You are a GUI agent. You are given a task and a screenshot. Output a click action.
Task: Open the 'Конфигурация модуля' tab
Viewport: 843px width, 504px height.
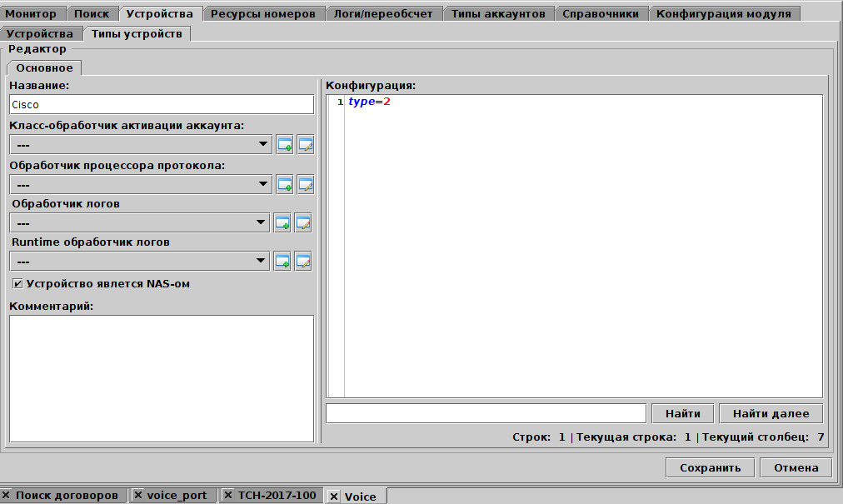tap(723, 13)
